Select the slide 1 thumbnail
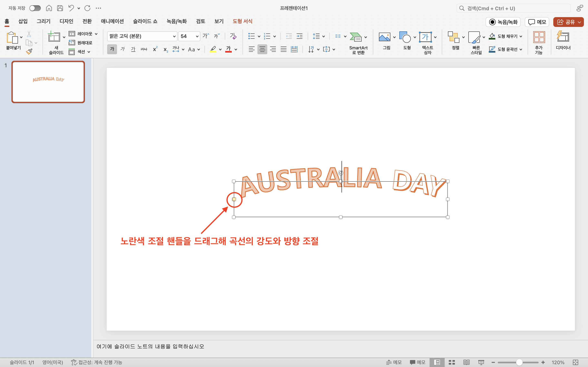 click(x=48, y=82)
